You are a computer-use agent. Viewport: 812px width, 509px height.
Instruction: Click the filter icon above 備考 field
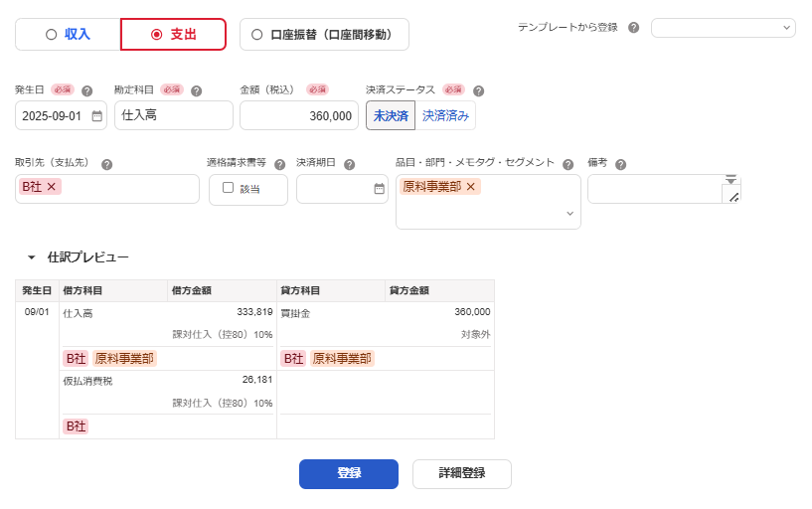coord(731,180)
